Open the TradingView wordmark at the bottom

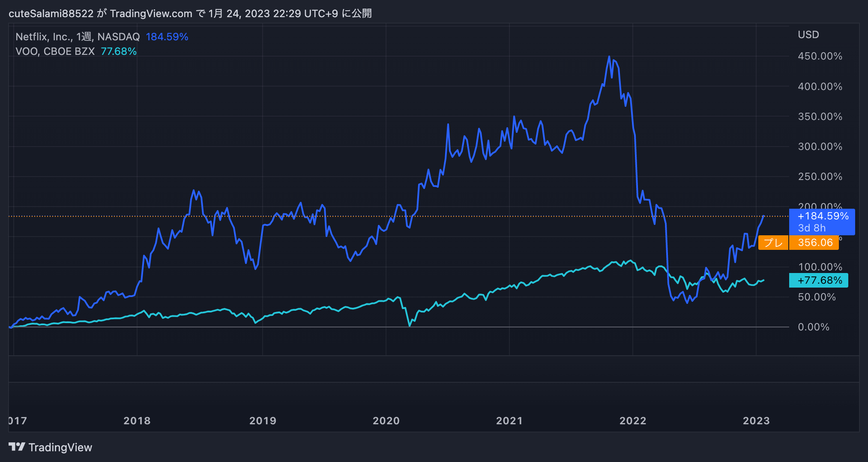[60, 447]
